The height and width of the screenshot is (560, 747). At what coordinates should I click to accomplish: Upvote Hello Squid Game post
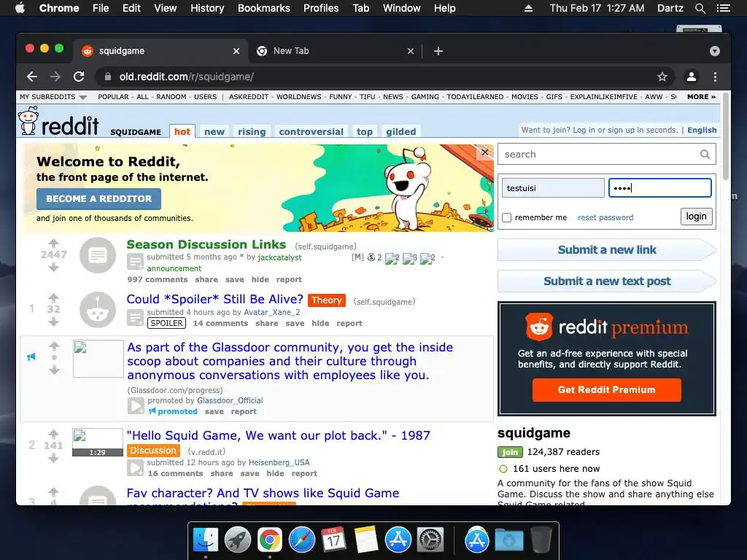tap(53, 434)
